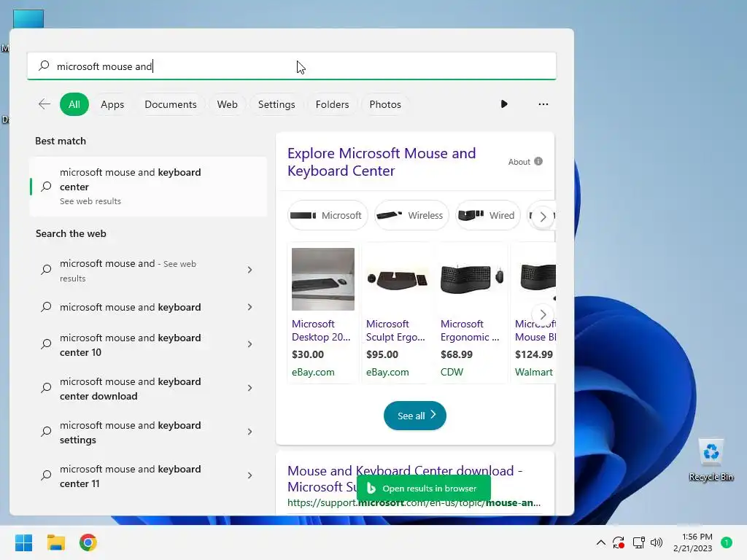Screen dimensions: 747x560
Task: Expand arrow for 'microsoft mouse and - See web results'
Action: (249, 270)
